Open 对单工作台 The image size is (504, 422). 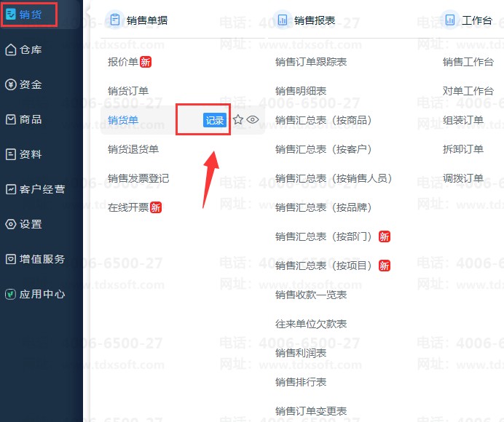coord(468,91)
